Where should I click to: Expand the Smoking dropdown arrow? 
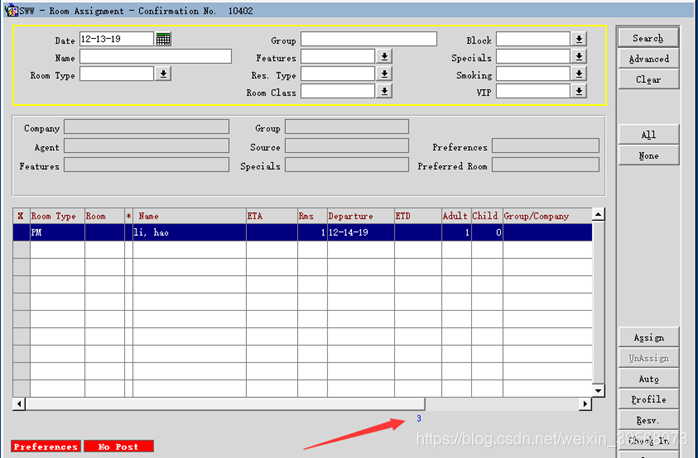pos(579,74)
